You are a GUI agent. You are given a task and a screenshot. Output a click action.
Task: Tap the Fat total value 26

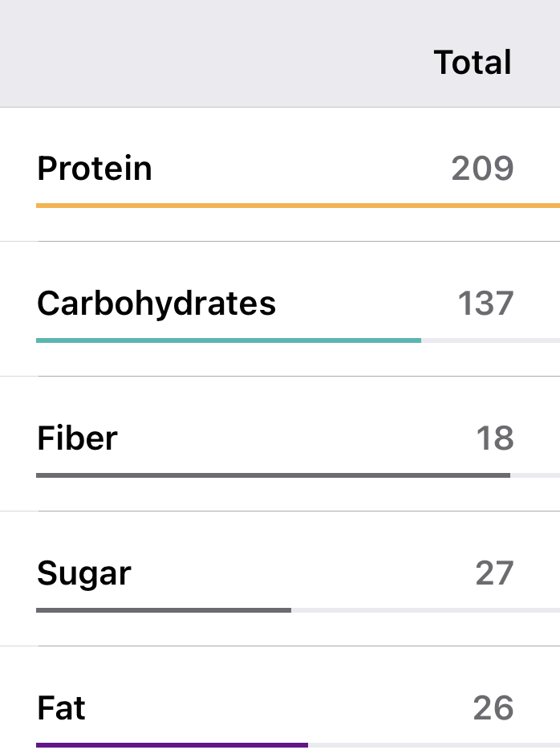[493, 708]
